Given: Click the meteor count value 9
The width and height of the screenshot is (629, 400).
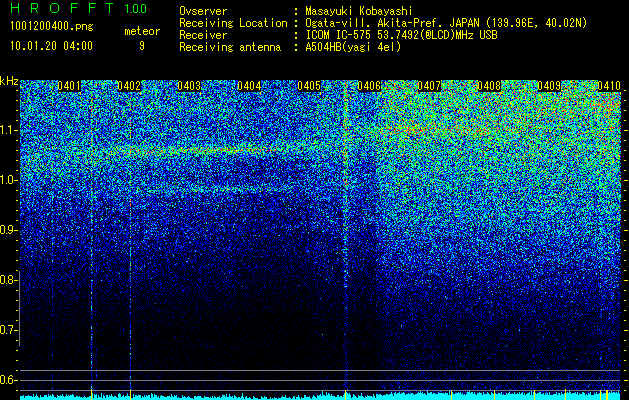Looking at the screenshot, I should pos(142,46).
